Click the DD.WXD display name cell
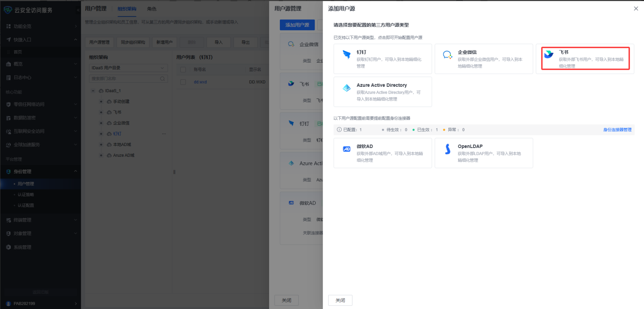644x309 pixels. [x=257, y=82]
